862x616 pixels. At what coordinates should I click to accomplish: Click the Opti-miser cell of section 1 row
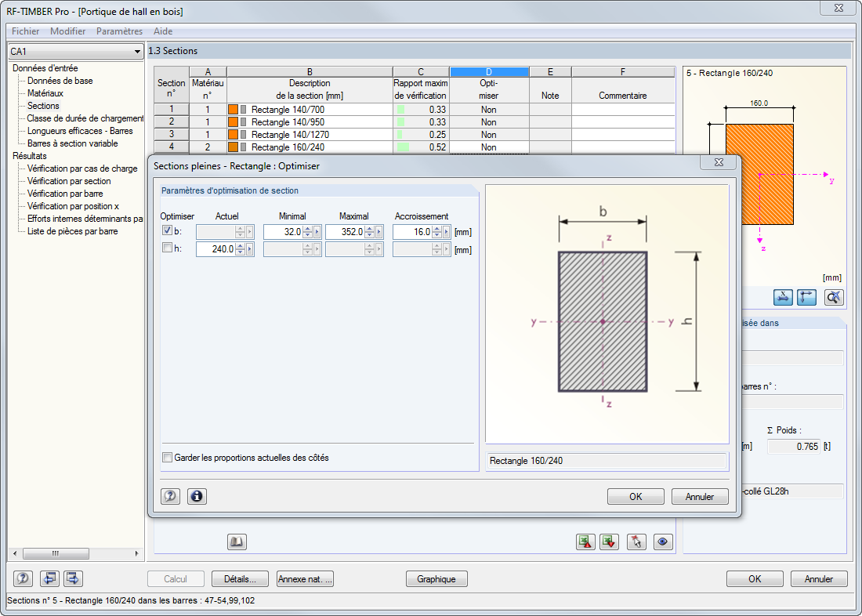tap(489, 110)
